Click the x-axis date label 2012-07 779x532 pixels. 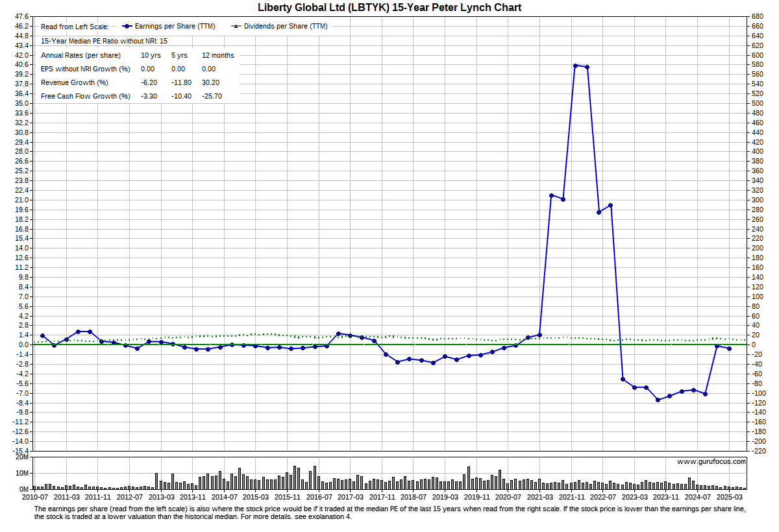point(129,497)
